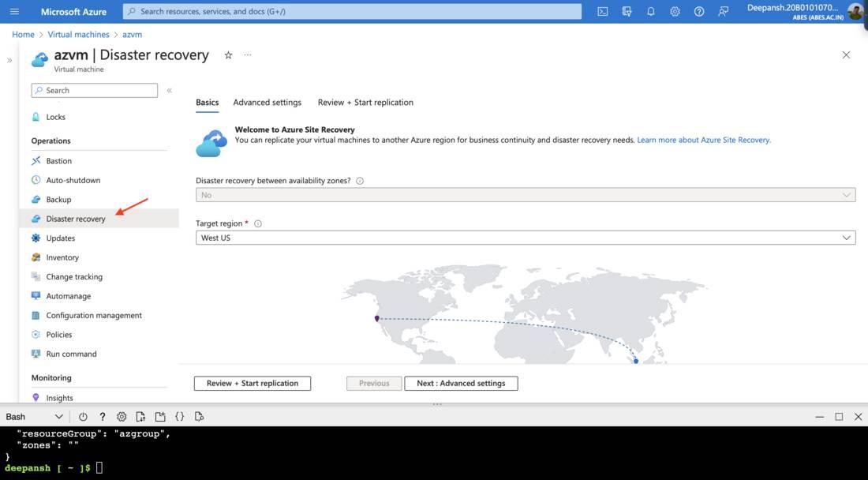
Task: Open the notifications bell
Action: (651, 11)
